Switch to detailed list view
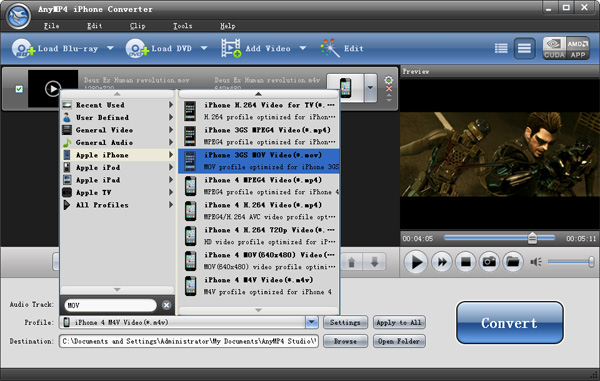Image resolution: width=600 pixels, height=381 pixels. tap(501, 48)
